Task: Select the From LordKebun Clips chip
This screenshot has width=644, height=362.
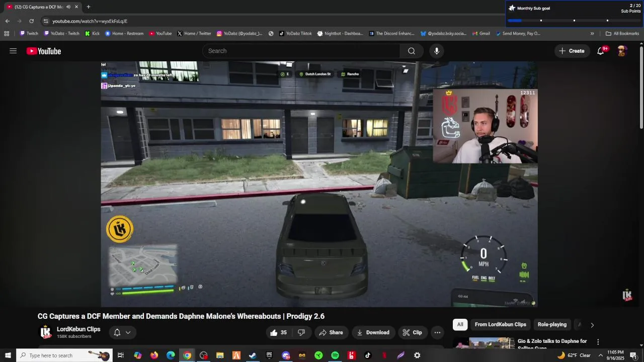Action: point(500,325)
